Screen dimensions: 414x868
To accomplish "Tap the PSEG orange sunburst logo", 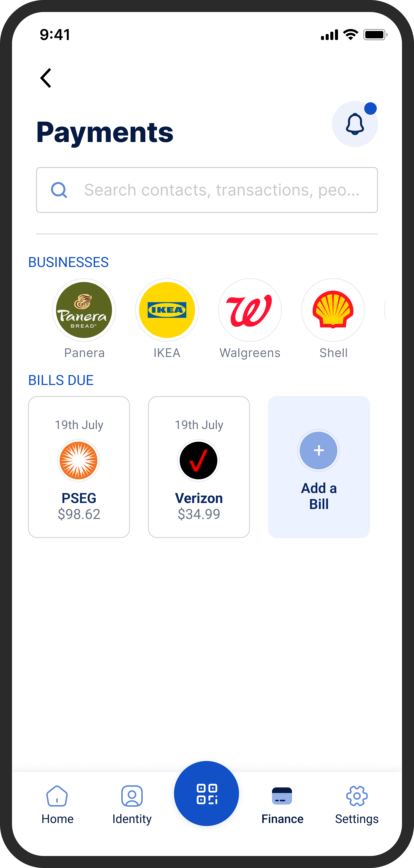I will pos(78,460).
